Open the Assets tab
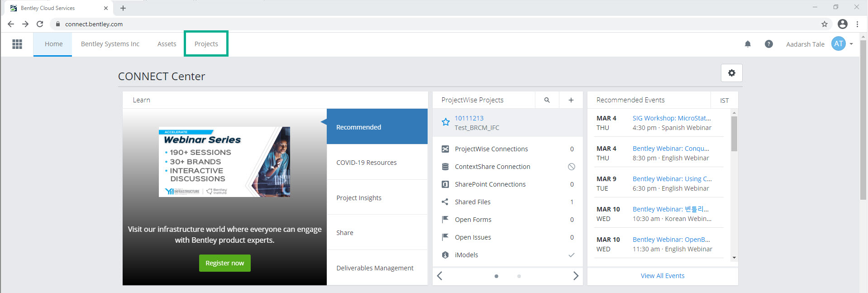868x293 pixels. [x=167, y=44]
